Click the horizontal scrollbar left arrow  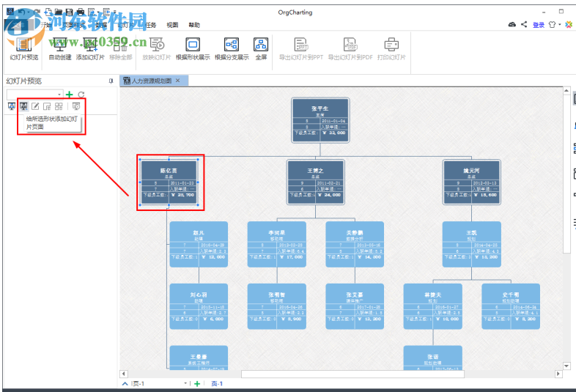[123, 374]
